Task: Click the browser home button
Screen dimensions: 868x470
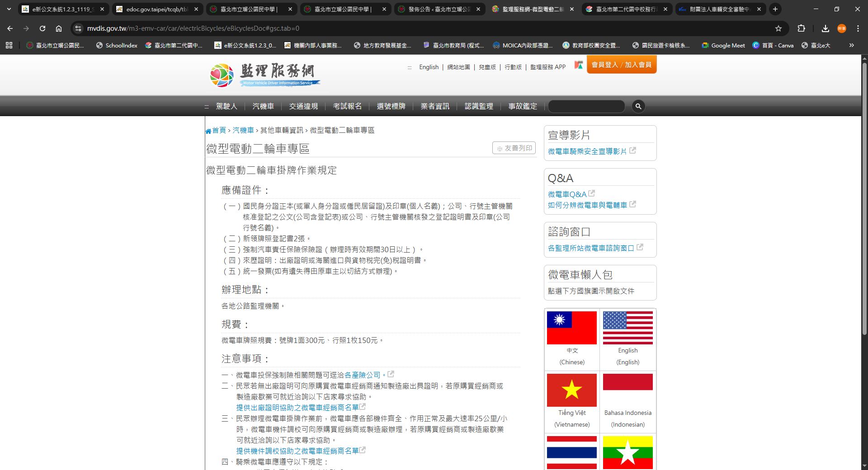Action: (x=59, y=28)
